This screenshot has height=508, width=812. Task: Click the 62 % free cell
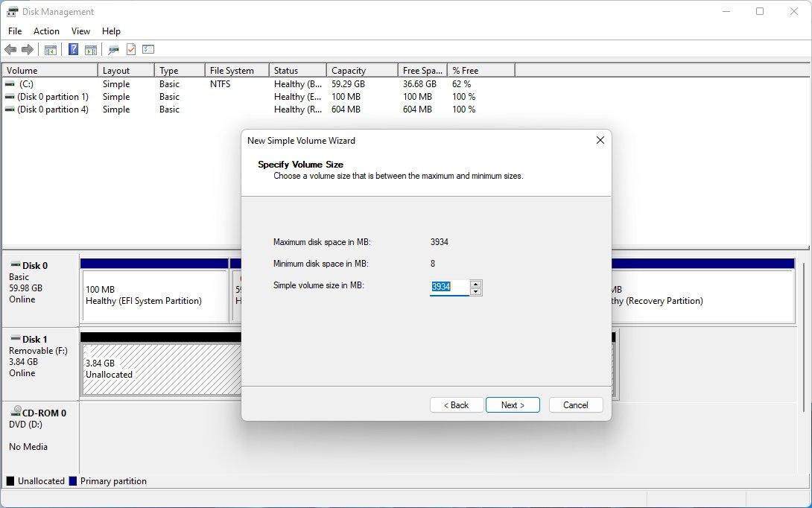(461, 84)
